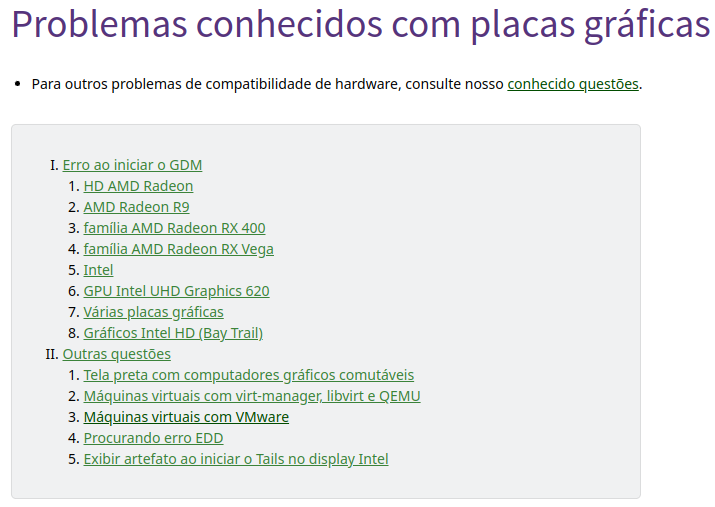715x507 pixels.
Task: Open the 'conhecido questões' link
Action: [573, 84]
